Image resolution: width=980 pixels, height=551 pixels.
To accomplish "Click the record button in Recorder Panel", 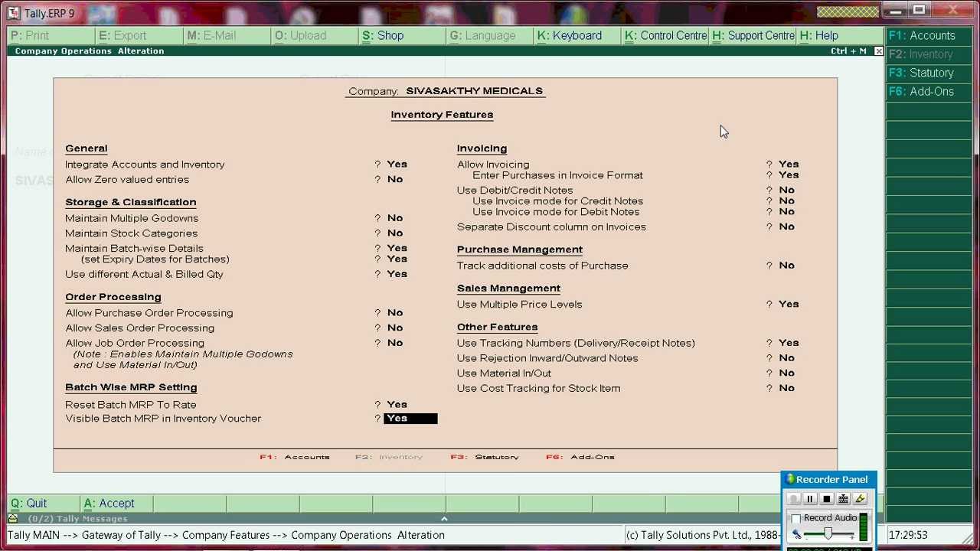I will coord(793,499).
